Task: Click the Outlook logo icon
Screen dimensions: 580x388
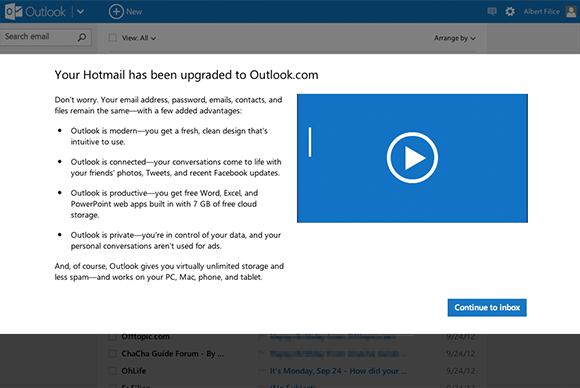Action: tap(13, 11)
